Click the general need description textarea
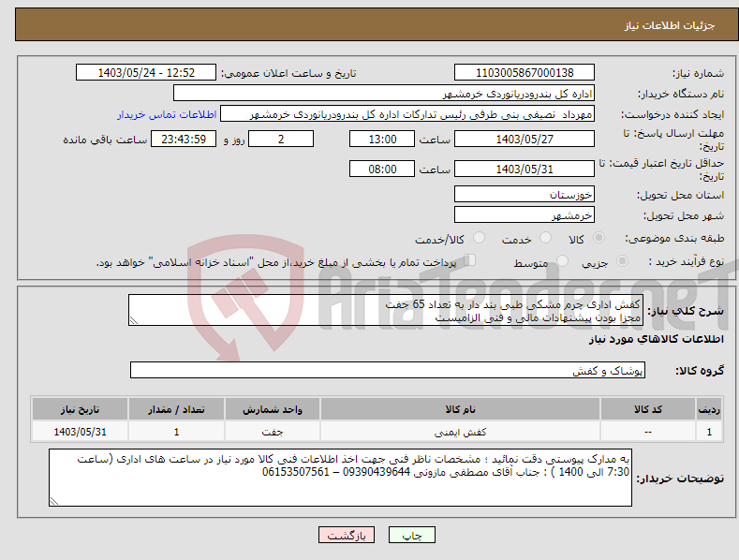This screenshot has width=739, height=560. [386, 310]
